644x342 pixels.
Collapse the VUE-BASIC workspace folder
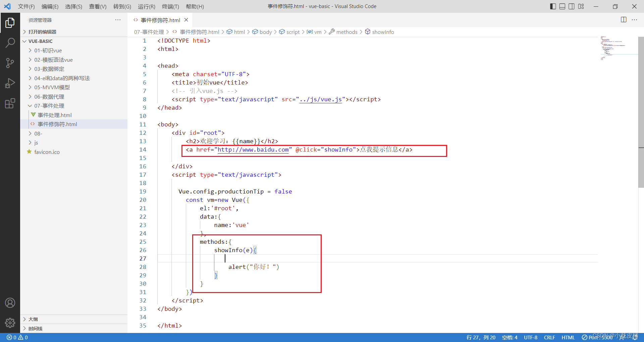click(x=74, y=41)
